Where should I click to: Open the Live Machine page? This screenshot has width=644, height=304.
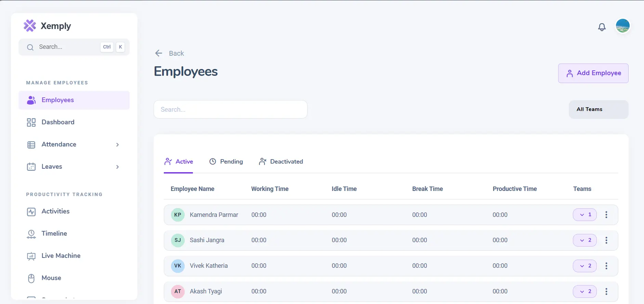(74, 256)
